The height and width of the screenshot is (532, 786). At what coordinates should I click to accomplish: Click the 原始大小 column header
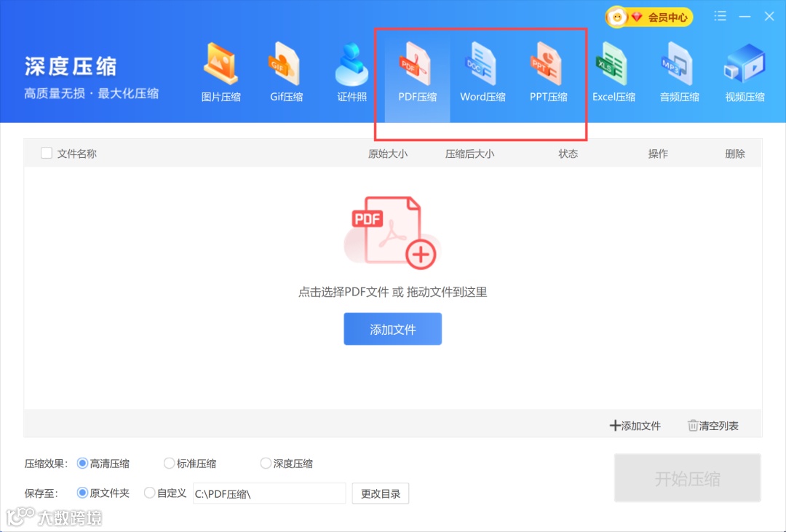(x=387, y=154)
